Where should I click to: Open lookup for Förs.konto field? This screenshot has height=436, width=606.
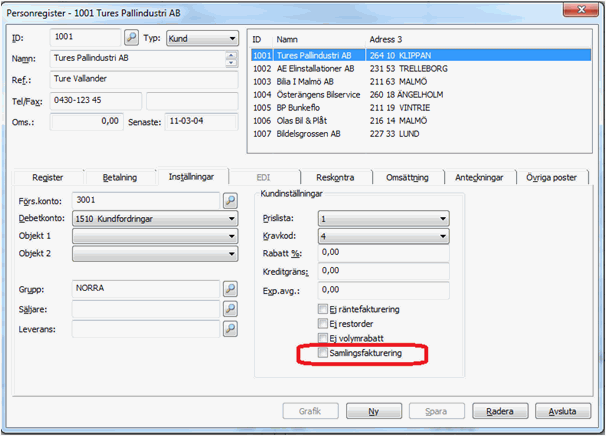pyautogui.click(x=230, y=200)
